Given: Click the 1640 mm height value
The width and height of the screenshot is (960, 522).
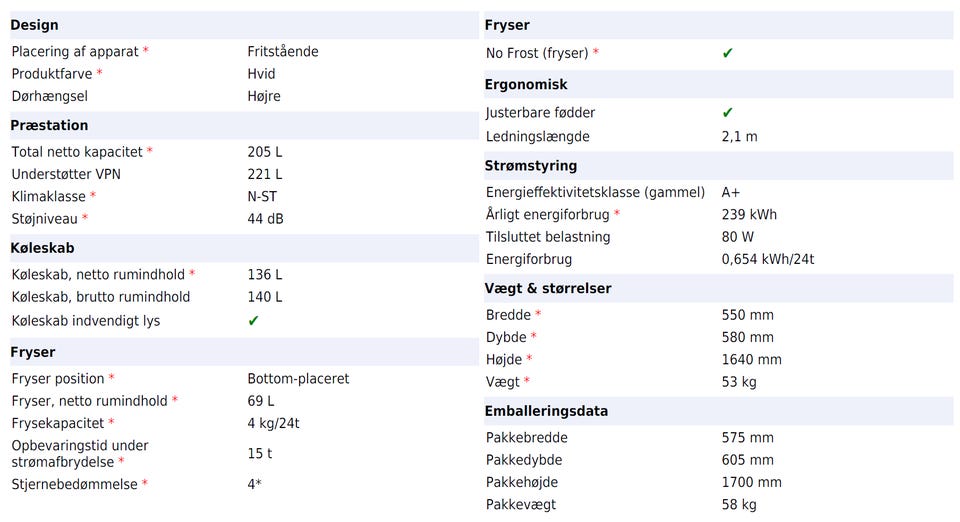Looking at the screenshot, I should [751, 360].
